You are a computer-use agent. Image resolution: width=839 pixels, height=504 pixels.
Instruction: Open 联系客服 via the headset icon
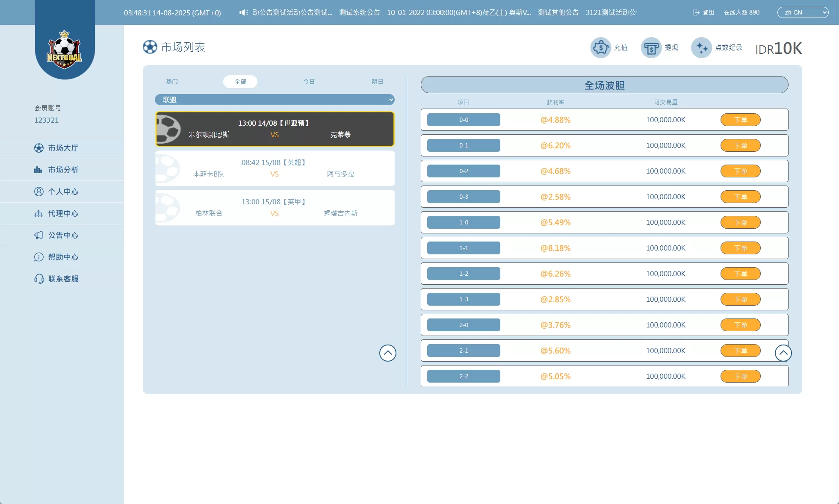(38, 279)
